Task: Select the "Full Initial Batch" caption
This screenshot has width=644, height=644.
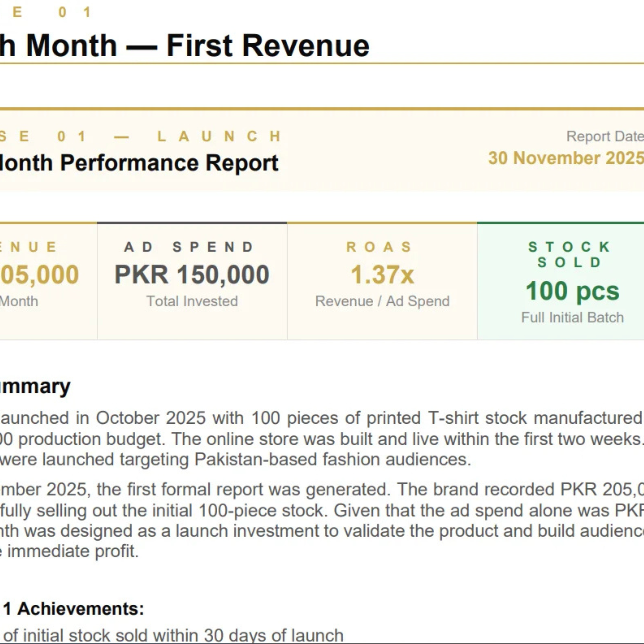Action: click(572, 317)
